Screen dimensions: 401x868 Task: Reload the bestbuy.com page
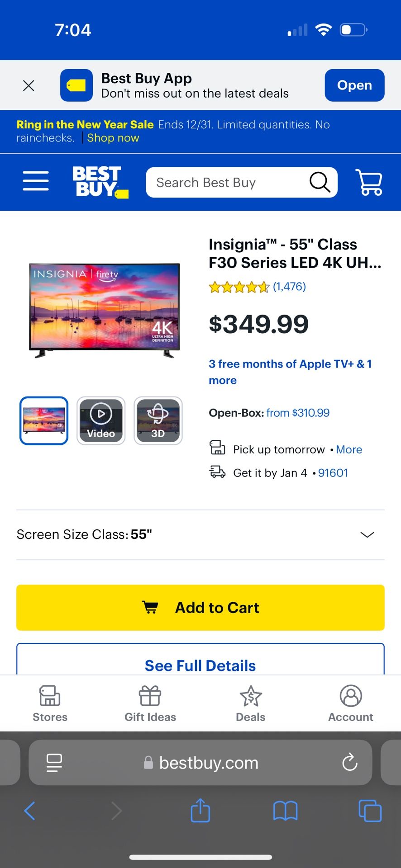(x=349, y=763)
